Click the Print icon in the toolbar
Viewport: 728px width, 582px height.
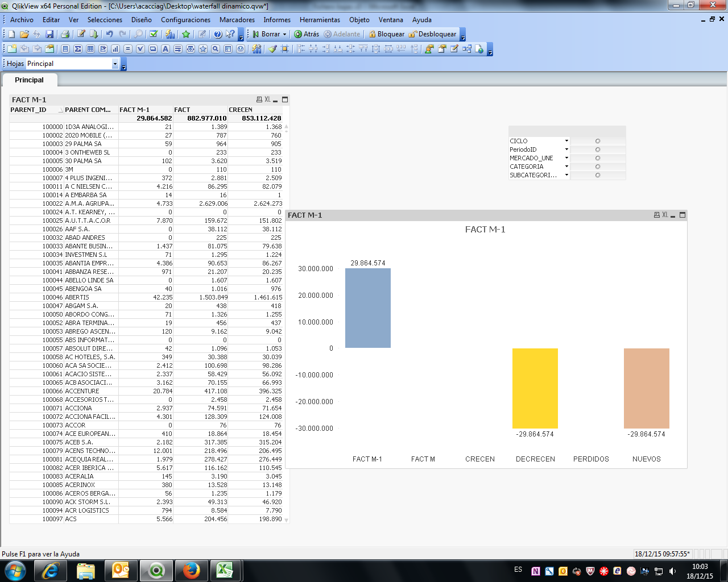[65, 34]
